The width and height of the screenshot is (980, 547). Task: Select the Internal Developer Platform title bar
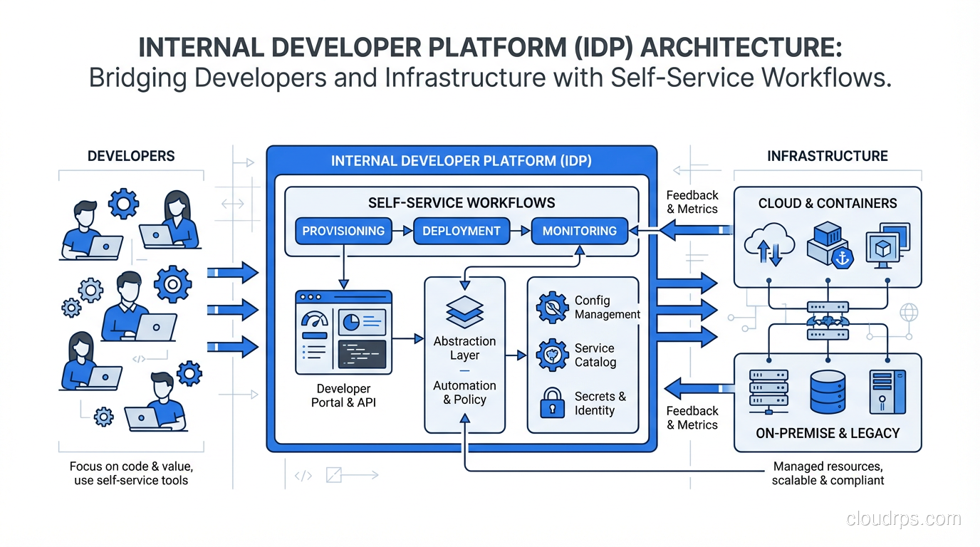point(462,160)
